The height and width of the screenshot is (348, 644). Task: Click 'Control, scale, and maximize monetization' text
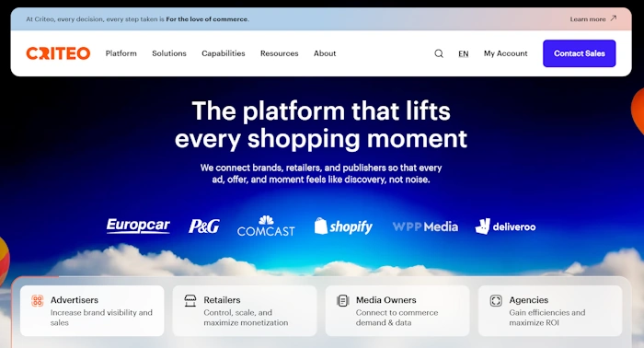pos(246,318)
